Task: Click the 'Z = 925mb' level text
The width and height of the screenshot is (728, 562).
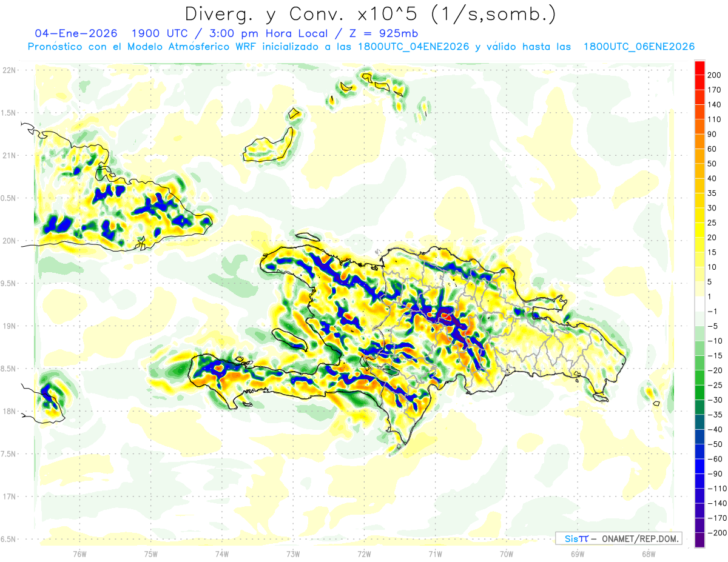Action: click(x=383, y=33)
